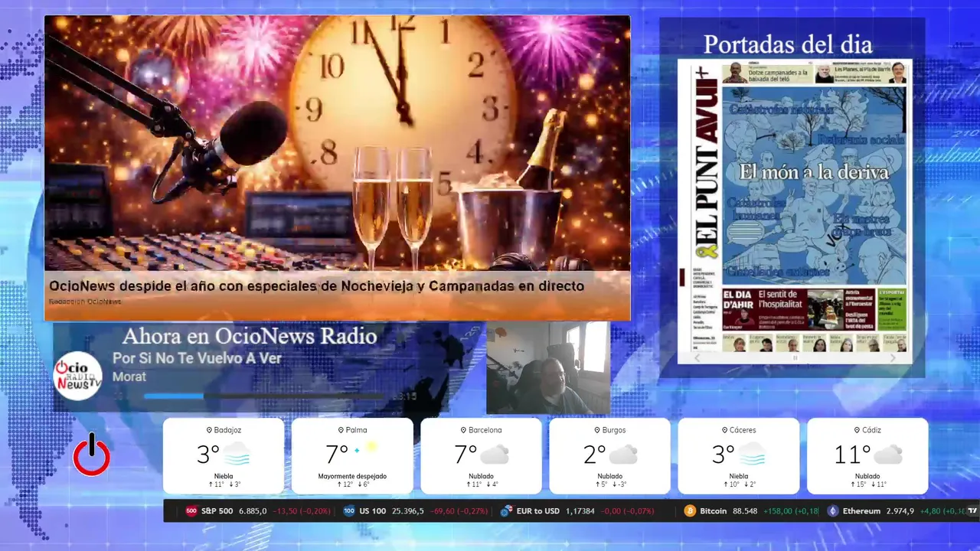Click the Redacción OcioNews byline
The height and width of the screenshot is (551, 980).
[85, 302]
